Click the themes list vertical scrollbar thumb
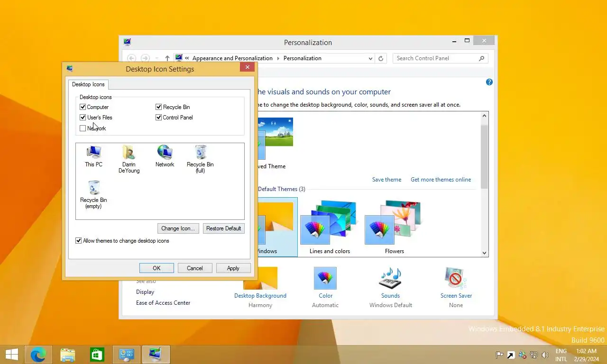 point(484,156)
